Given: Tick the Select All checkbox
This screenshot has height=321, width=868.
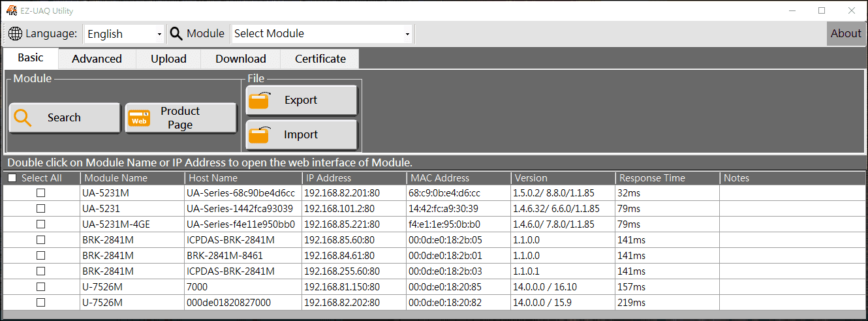Looking at the screenshot, I should click(12, 178).
